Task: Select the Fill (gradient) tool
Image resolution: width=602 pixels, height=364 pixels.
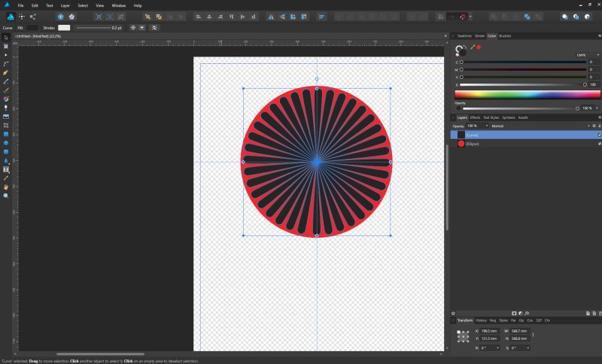Action: click(x=6, y=99)
